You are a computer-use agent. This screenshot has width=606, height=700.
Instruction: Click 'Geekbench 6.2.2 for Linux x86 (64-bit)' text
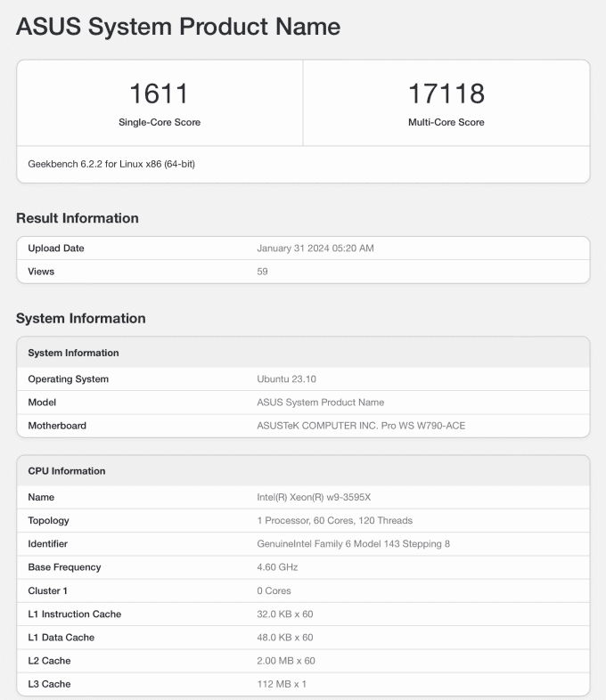[x=111, y=164]
